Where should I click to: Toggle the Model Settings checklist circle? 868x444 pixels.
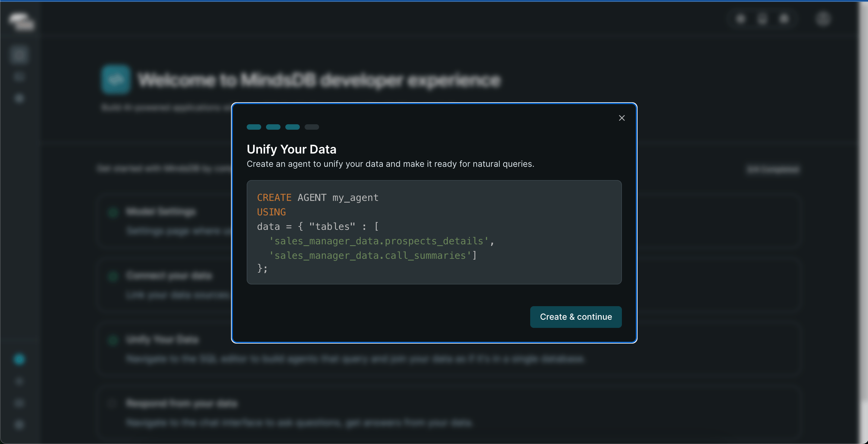pos(113,213)
